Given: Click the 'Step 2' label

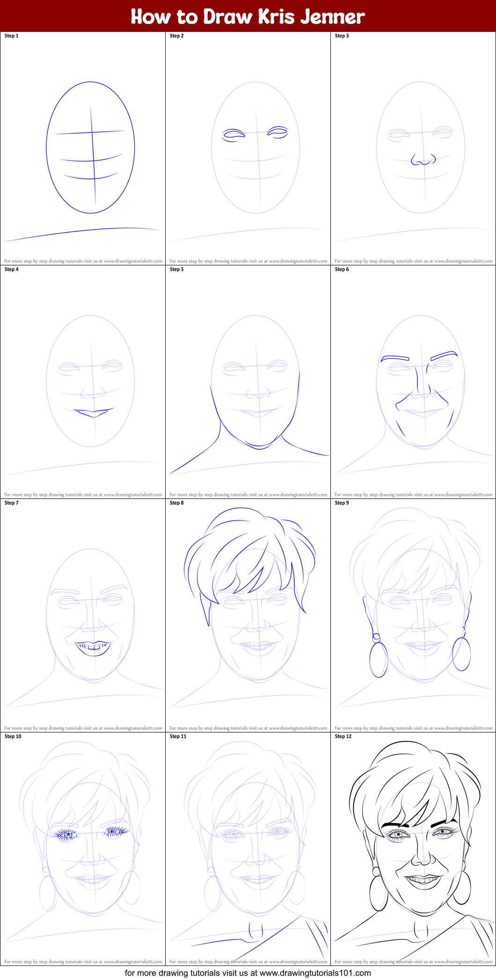Looking at the screenshot, I should pyautogui.click(x=177, y=36).
